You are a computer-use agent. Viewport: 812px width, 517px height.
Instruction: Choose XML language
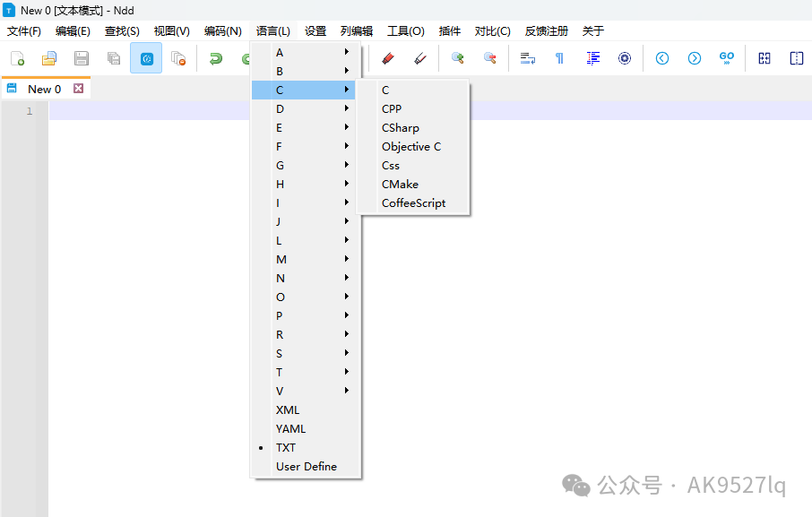[x=306, y=409]
